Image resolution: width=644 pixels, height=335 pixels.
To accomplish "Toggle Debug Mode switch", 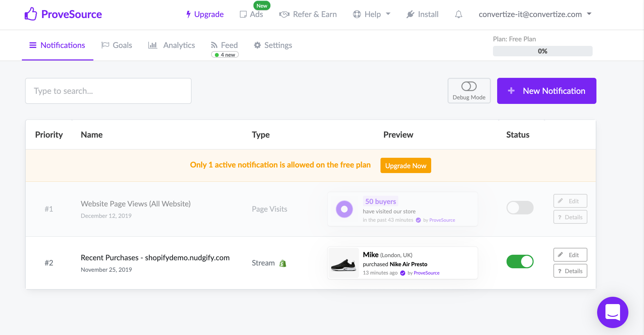I will pyautogui.click(x=469, y=86).
